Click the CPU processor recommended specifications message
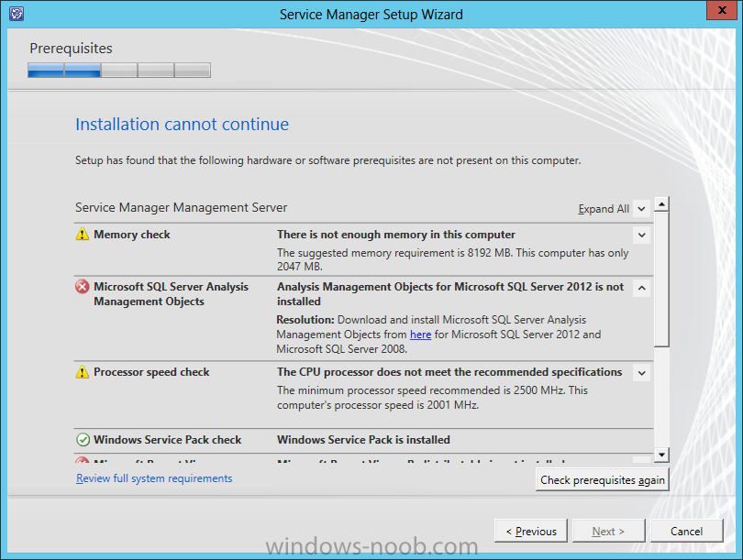 [449, 372]
